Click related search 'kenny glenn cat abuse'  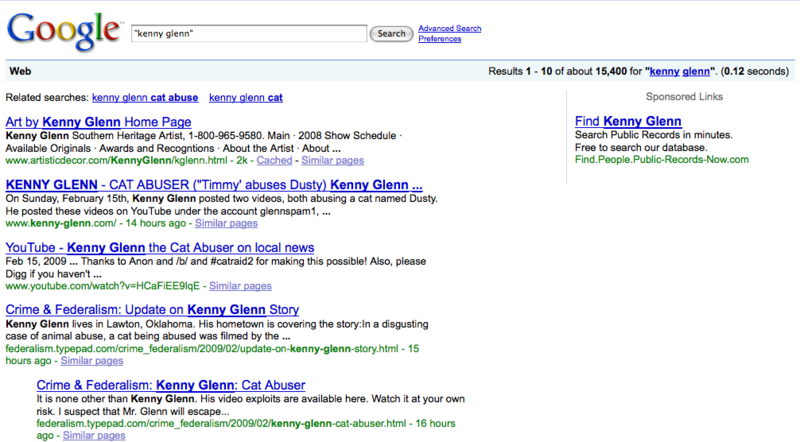click(x=145, y=98)
